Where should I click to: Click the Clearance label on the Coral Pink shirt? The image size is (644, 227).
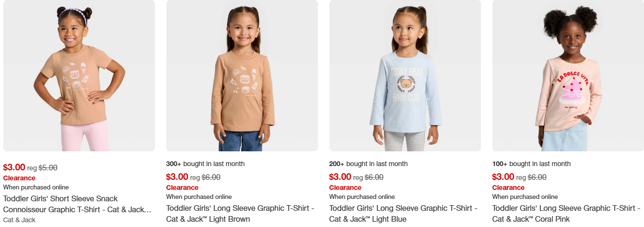[509, 188]
